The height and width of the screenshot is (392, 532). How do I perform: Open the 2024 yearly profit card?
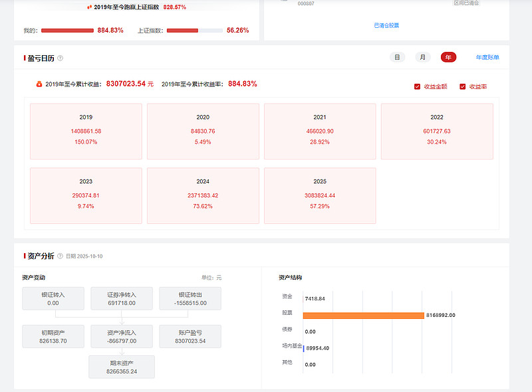(203, 195)
